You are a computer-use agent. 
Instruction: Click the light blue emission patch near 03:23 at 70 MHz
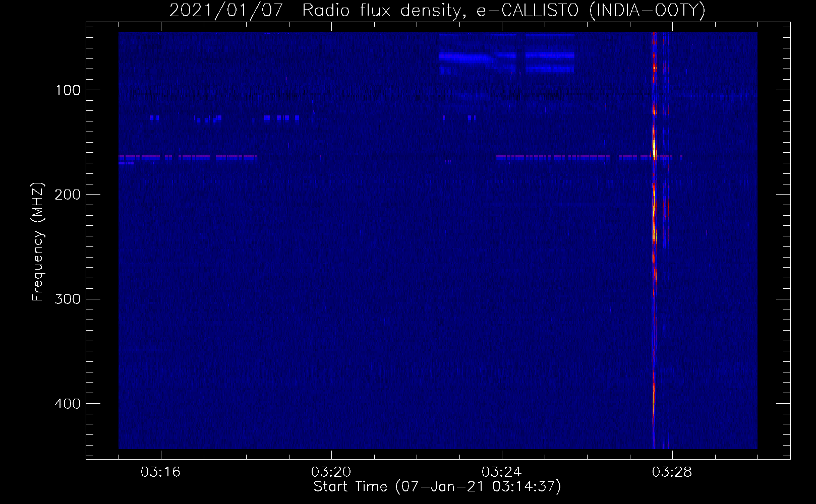coord(465,57)
